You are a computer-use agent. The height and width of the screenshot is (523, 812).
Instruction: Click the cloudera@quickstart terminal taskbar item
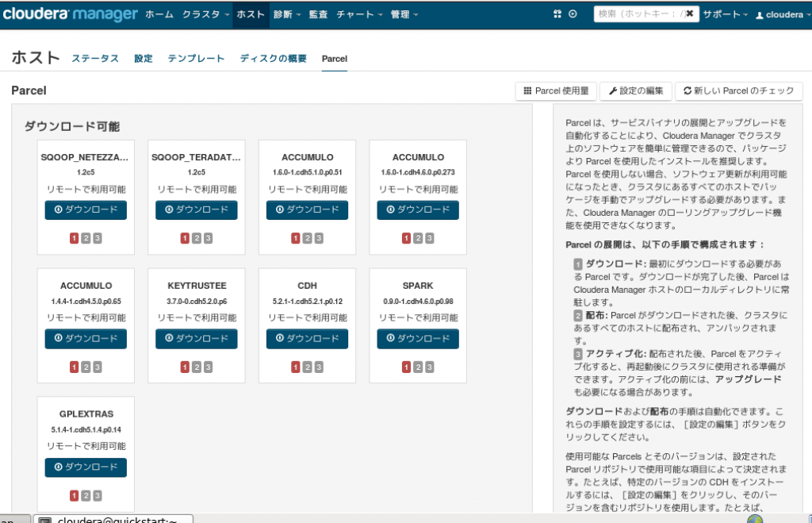113,519
